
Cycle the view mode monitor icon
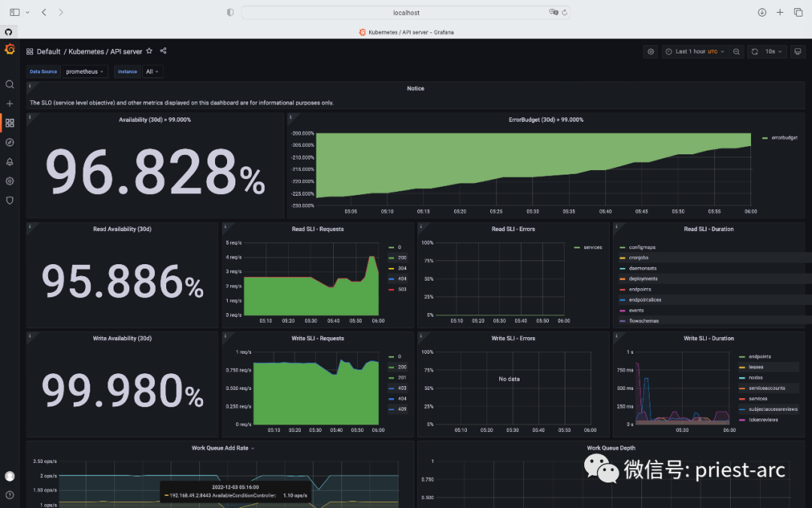[x=798, y=51]
